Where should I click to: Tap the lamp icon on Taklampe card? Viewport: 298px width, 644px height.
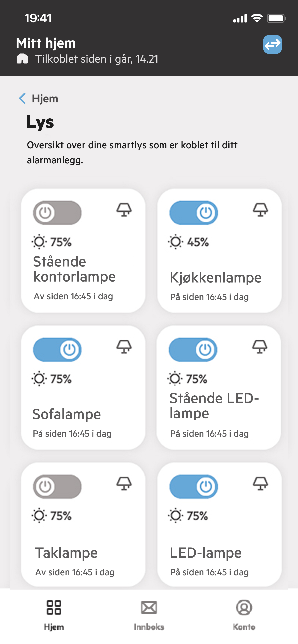click(x=124, y=484)
